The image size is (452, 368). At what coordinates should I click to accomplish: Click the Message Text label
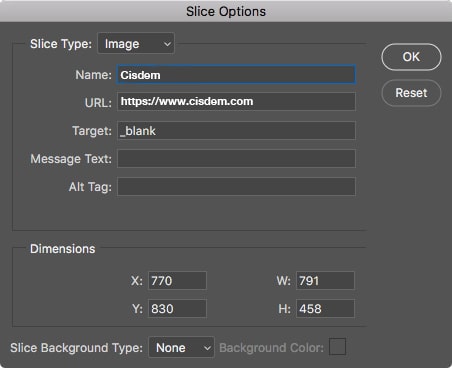71,159
